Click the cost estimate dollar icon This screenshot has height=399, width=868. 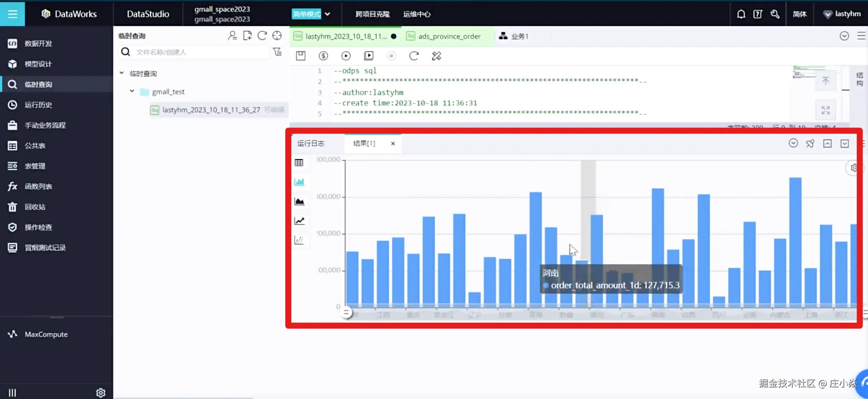(x=323, y=56)
